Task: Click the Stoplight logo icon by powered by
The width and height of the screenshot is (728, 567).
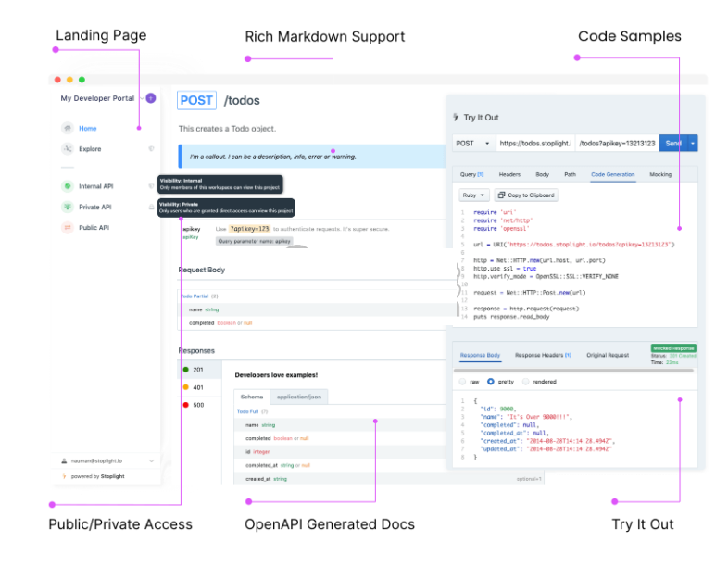Action: [x=64, y=476]
